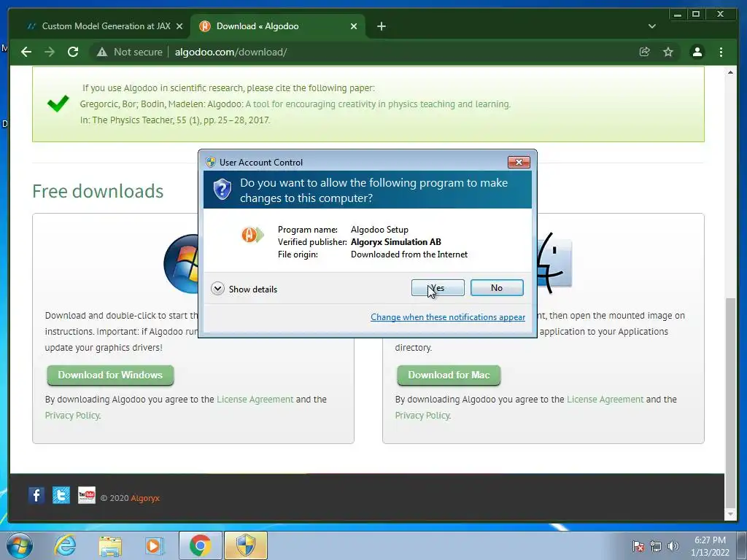Visit the Algodoo Twitter page icon
The height and width of the screenshot is (560, 747).
tap(61, 495)
